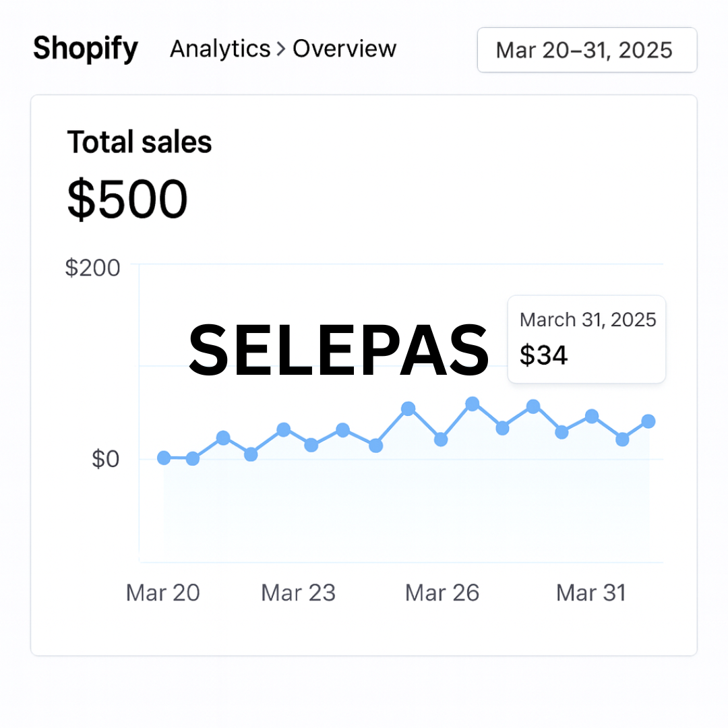Click the $34 value in the tooltip
This screenshot has height=728, width=728.
coord(543,355)
